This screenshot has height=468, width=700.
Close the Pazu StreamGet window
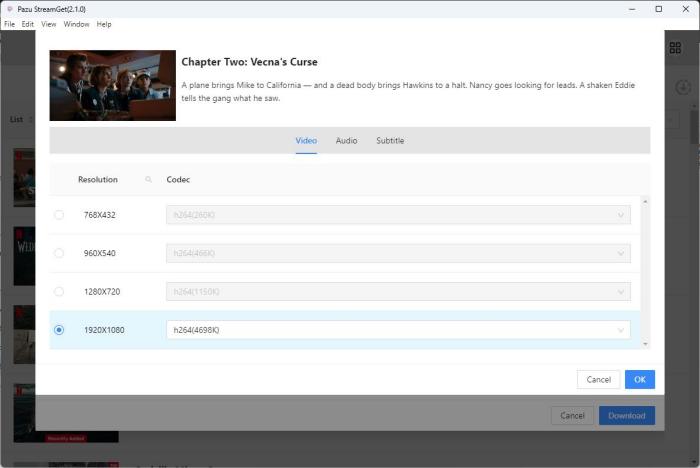(686, 9)
